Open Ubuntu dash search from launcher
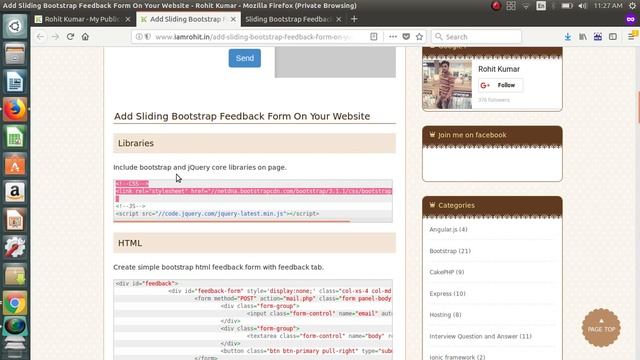Viewport: 640px width, 360px height. (x=15, y=26)
